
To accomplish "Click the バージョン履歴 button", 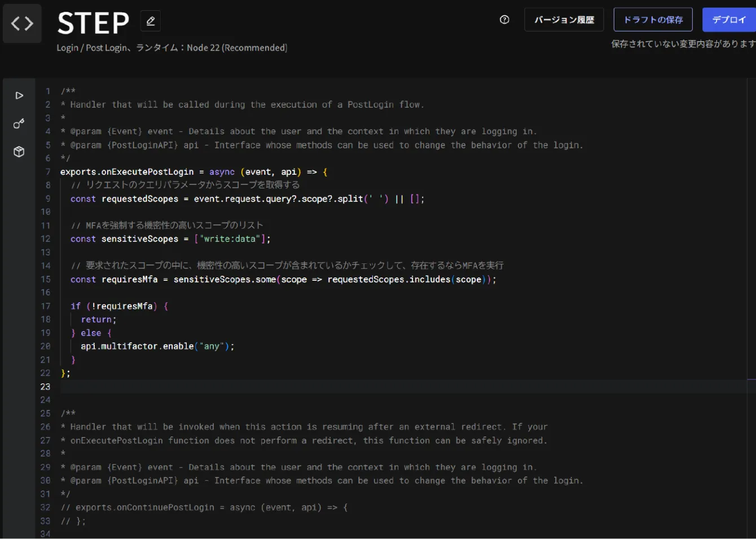I will (564, 20).
